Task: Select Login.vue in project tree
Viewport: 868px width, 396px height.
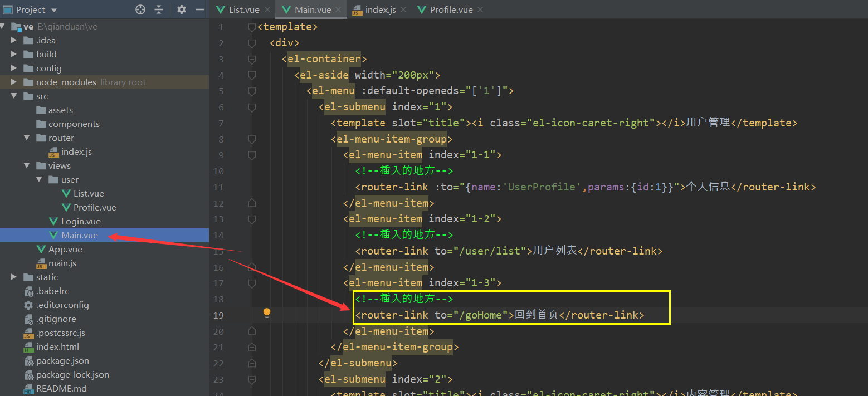Action: click(x=75, y=221)
